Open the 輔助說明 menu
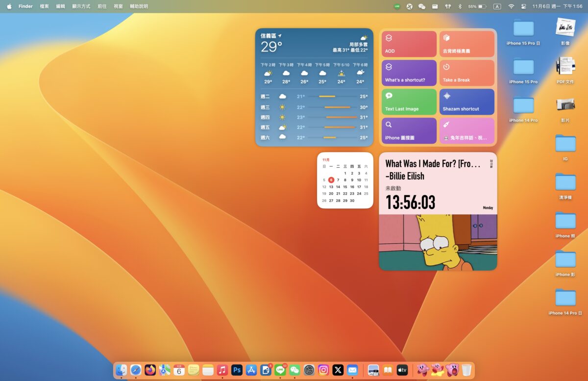 pos(139,6)
